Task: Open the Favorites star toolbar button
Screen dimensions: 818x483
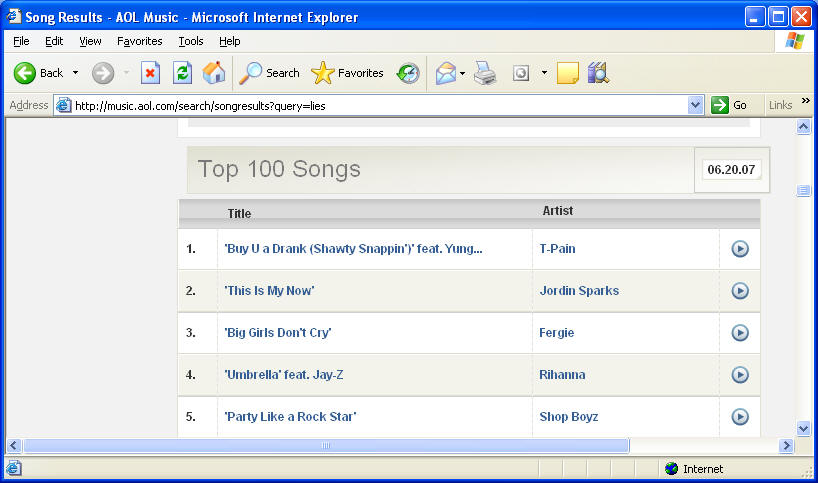Action: click(347, 73)
